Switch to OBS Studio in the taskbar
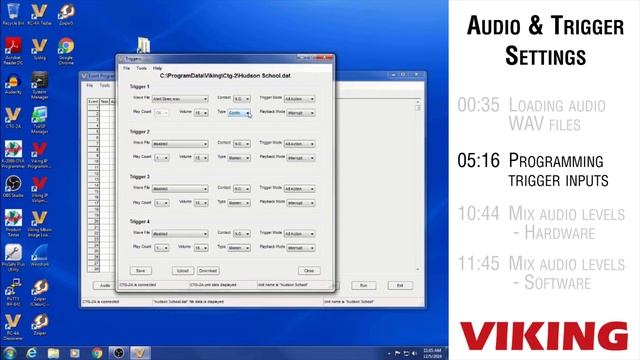The height and width of the screenshot is (360, 640). coord(119,353)
